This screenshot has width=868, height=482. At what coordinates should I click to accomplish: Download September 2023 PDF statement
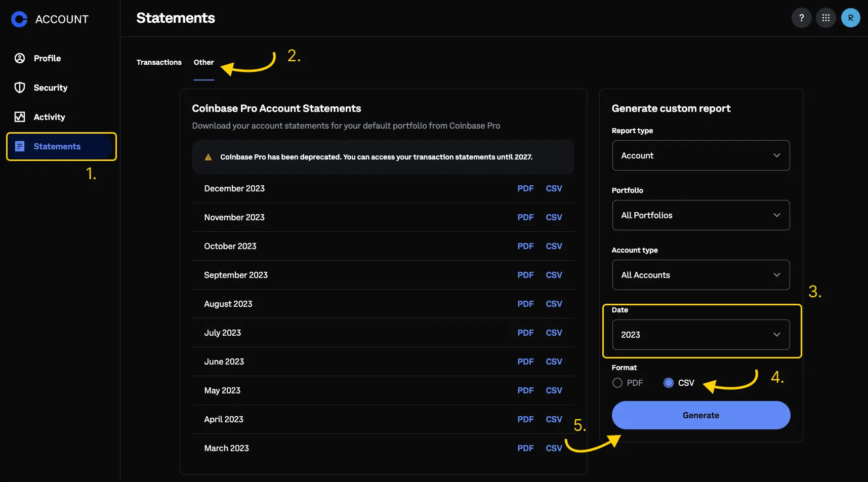click(525, 275)
